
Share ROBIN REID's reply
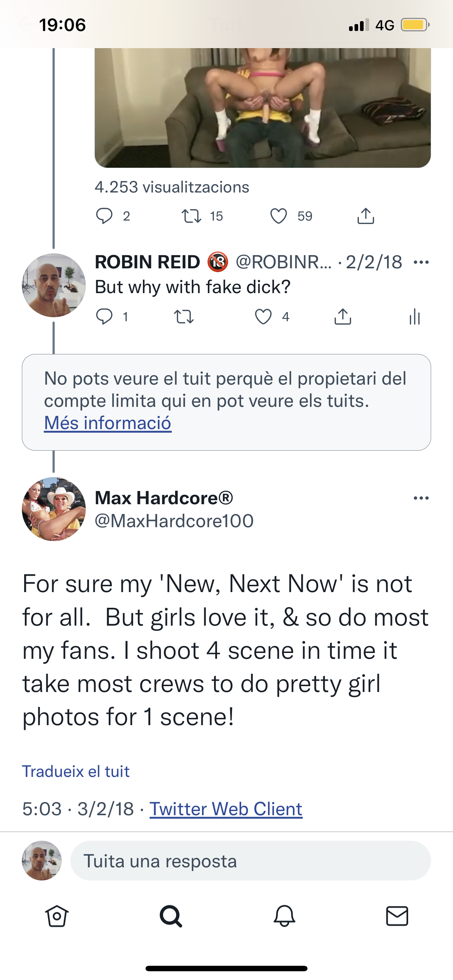(342, 316)
